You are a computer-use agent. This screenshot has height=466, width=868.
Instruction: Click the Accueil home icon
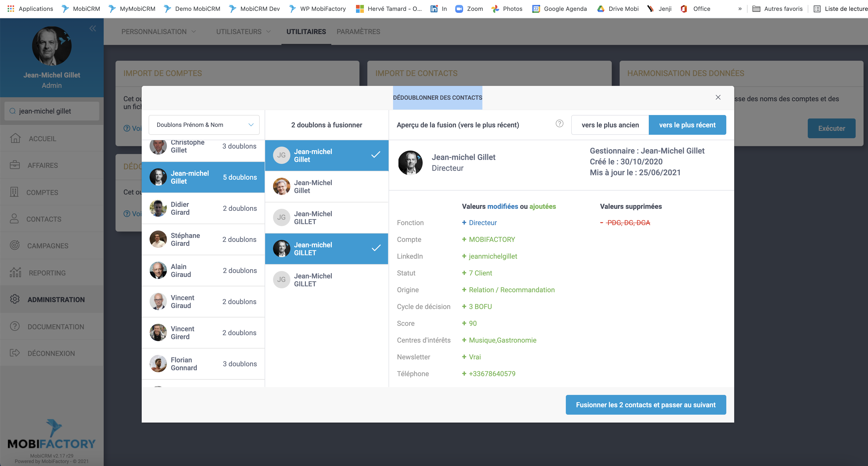pos(15,138)
